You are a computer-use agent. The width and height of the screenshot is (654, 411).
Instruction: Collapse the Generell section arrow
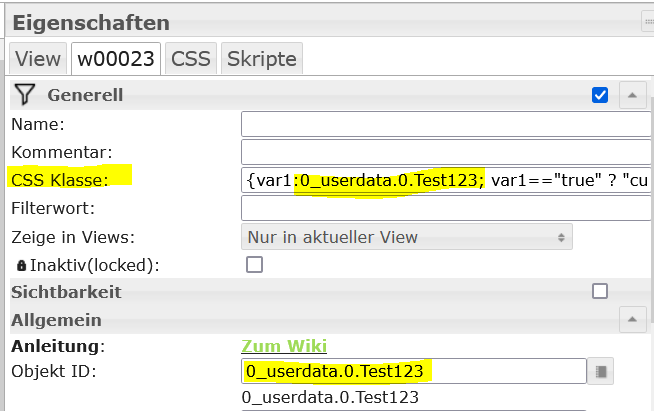point(632,96)
